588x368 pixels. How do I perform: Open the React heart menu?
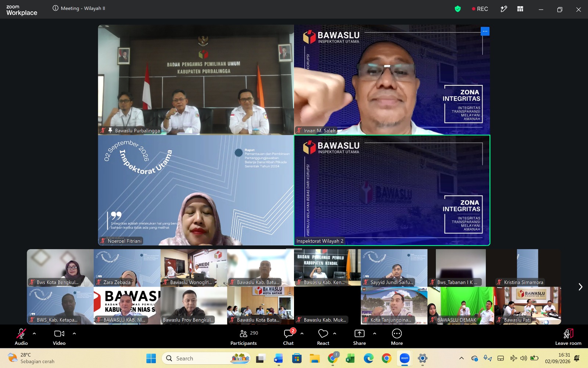coord(323,337)
